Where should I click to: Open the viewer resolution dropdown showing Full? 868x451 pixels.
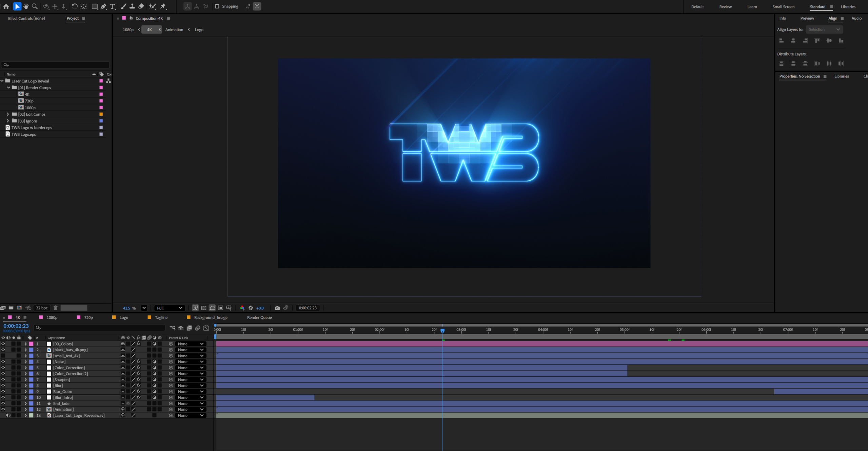(x=169, y=308)
